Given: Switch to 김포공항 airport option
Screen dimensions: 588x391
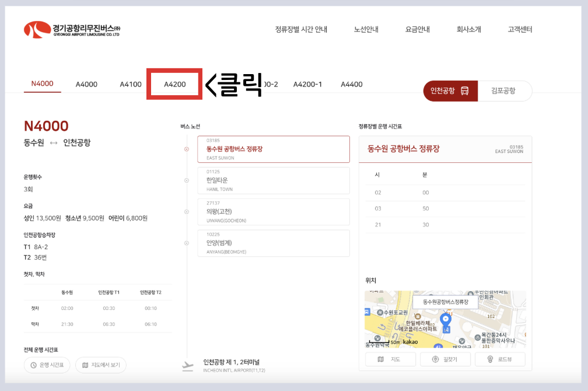Looking at the screenshot, I should (x=505, y=91).
